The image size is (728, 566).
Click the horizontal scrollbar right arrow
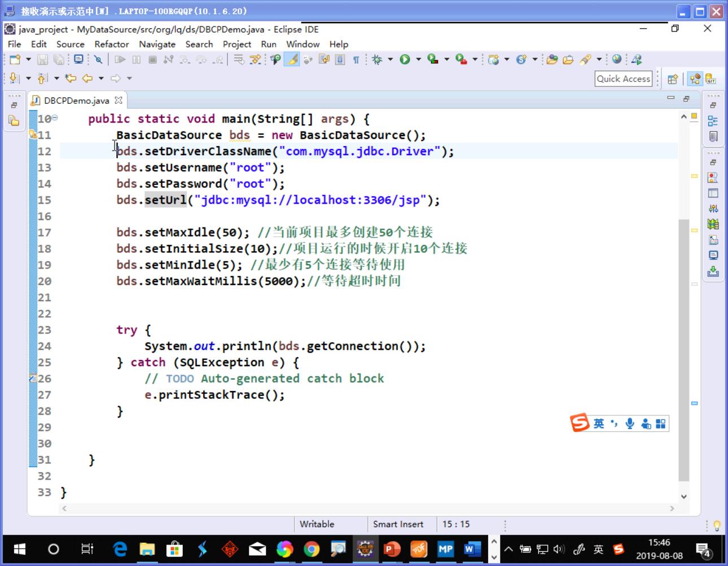pos(672,508)
